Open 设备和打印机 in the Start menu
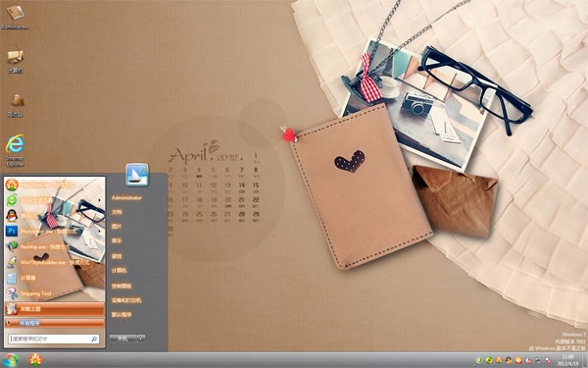 click(126, 300)
